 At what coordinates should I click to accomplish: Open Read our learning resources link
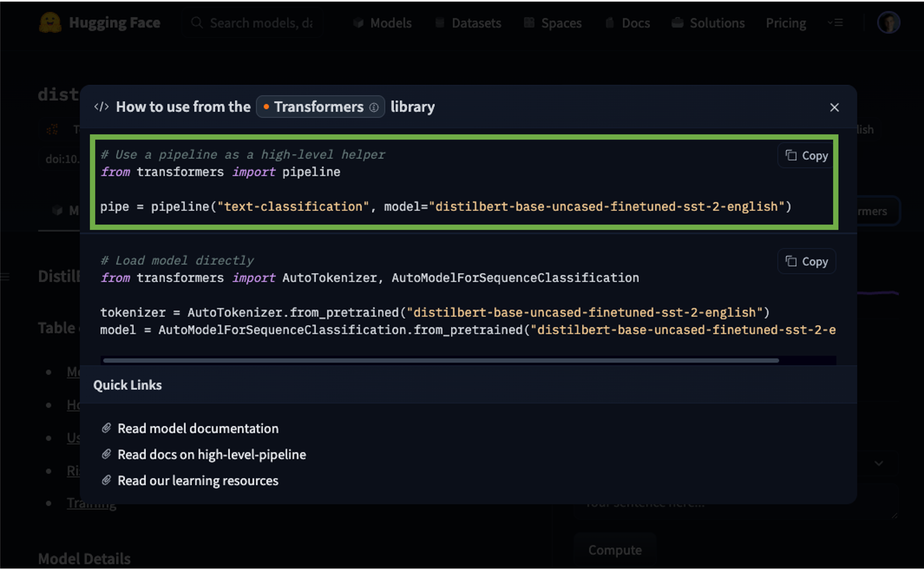[x=198, y=481]
